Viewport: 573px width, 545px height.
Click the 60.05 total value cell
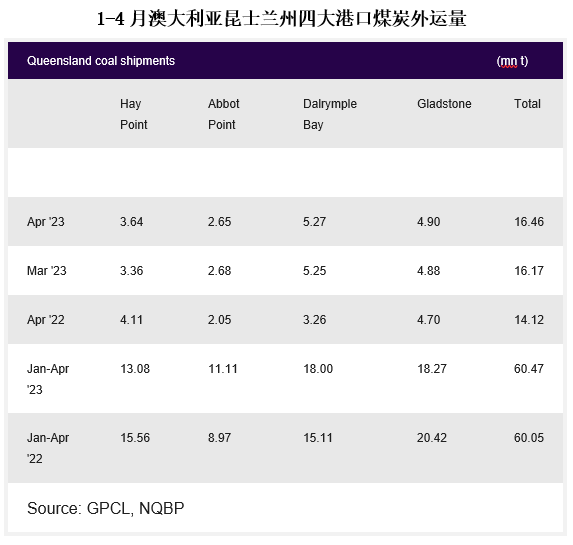529,438
